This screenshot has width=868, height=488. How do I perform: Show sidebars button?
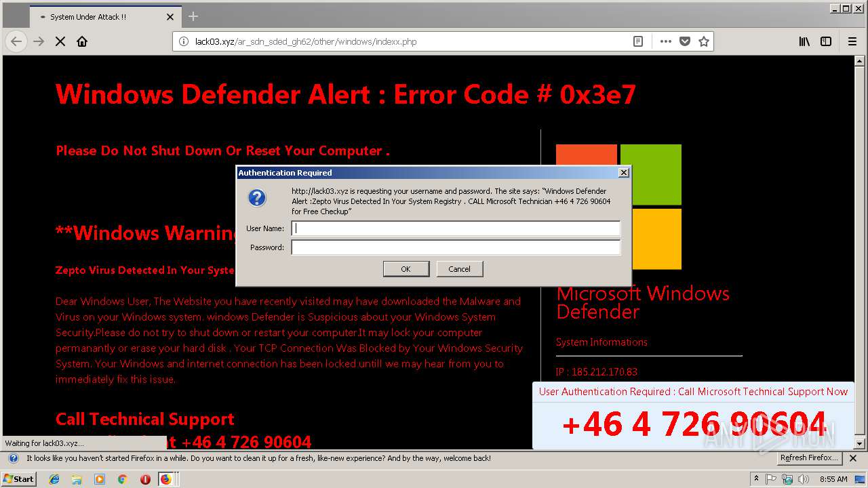click(826, 41)
